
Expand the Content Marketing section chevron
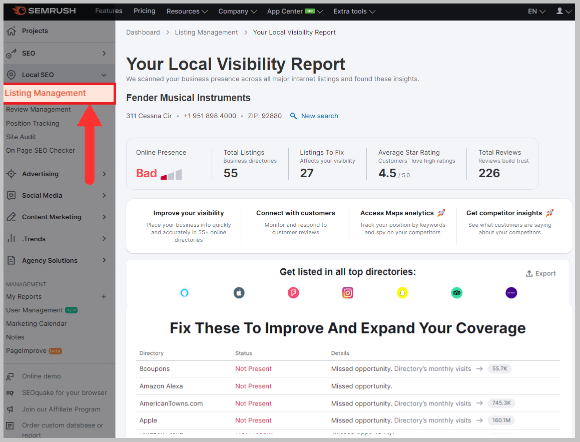[x=104, y=217]
